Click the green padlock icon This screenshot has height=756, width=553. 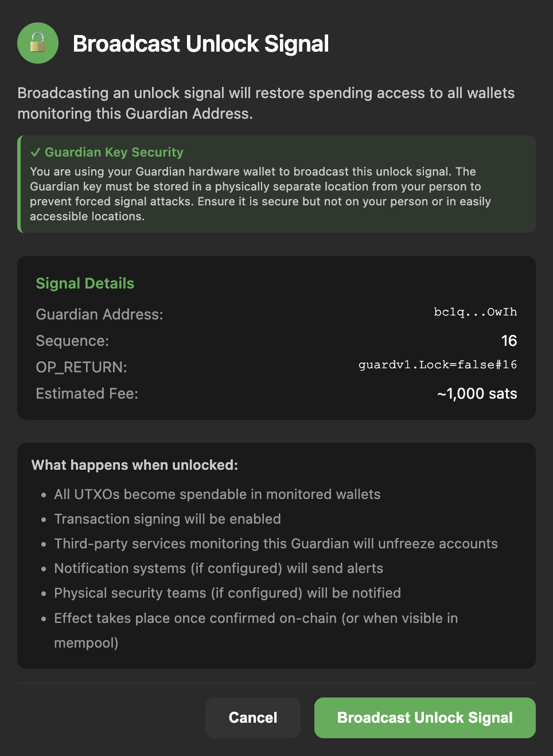38,43
